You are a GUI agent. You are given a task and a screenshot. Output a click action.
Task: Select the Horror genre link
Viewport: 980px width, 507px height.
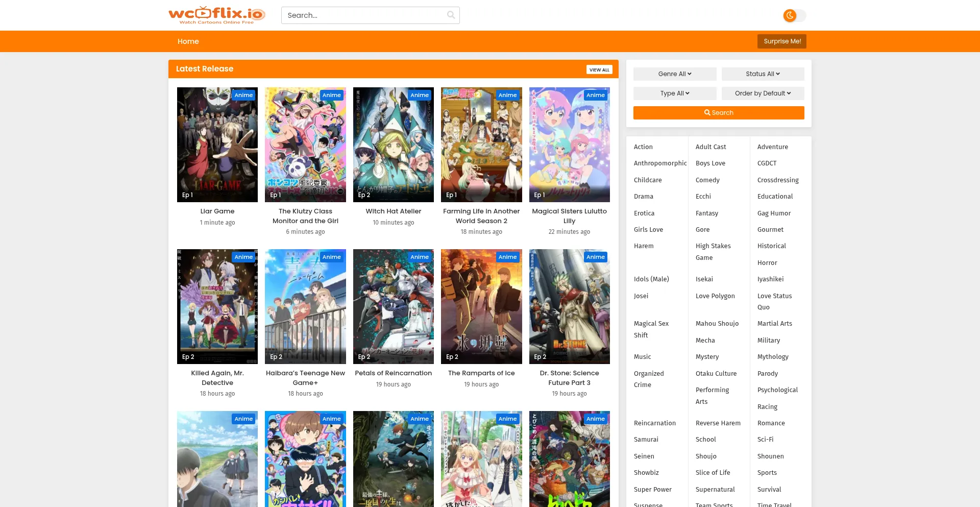pos(767,263)
